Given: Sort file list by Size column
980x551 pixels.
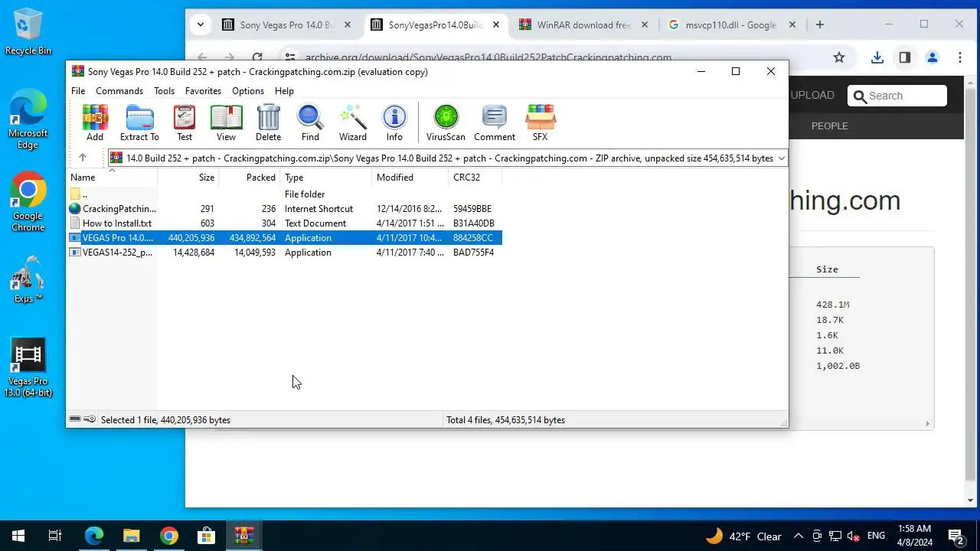Looking at the screenshot, I should tap(188, 178).
